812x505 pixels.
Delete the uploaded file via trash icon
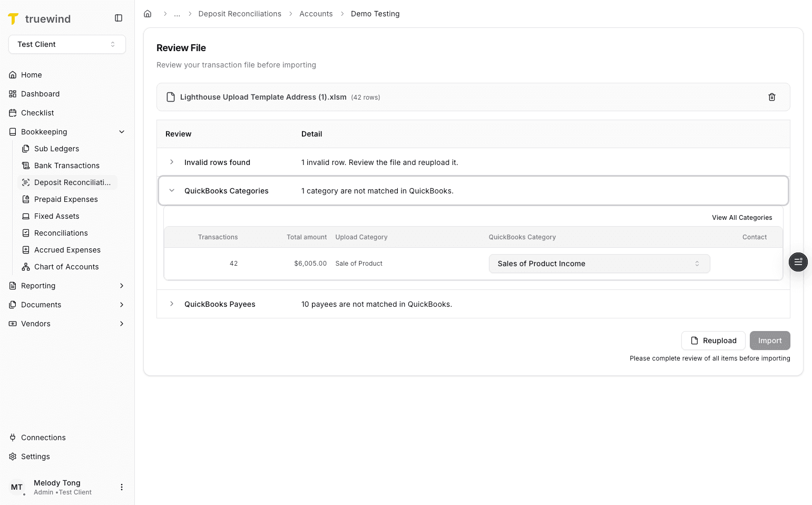pyautogui.click(x=772, y=97)
